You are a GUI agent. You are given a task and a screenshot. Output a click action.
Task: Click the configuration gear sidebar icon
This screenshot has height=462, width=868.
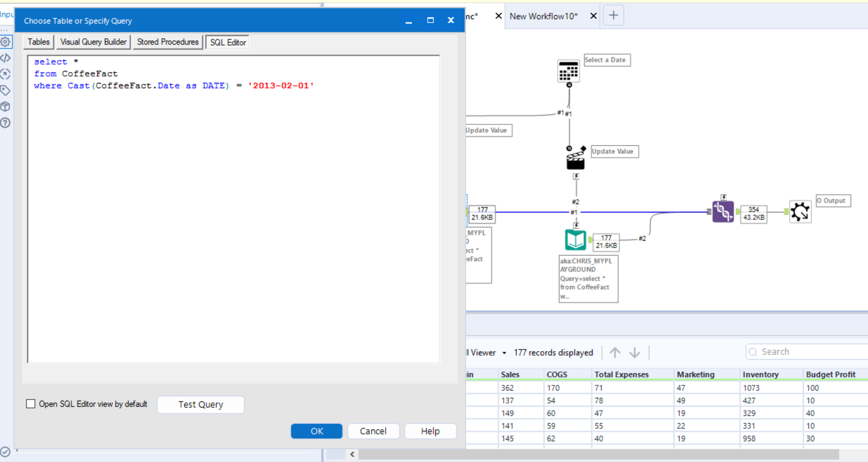click(6, 42)
